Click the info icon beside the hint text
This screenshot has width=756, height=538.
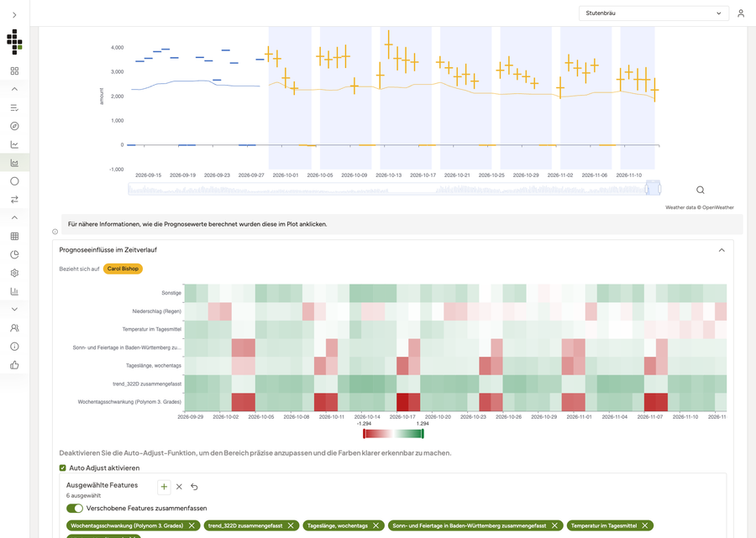pos(55,232)
